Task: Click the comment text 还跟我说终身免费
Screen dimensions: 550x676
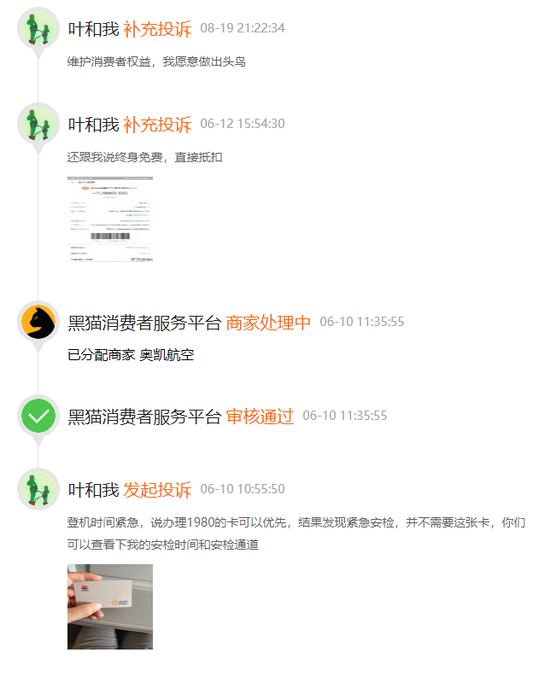Action: tap(115, 157)
